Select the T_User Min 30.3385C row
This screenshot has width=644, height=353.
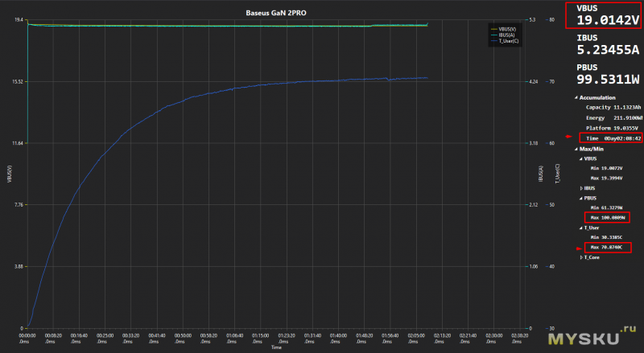coord(606,237)
